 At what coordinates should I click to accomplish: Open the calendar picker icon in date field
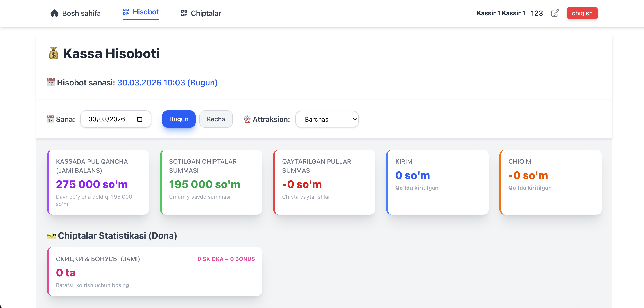pos(140,119)
